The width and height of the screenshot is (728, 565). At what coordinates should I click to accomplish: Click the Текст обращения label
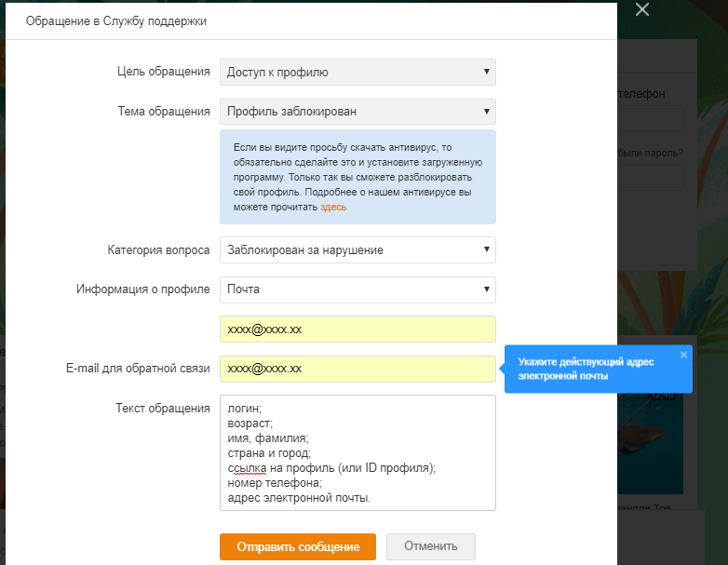(x=163, y=409)
